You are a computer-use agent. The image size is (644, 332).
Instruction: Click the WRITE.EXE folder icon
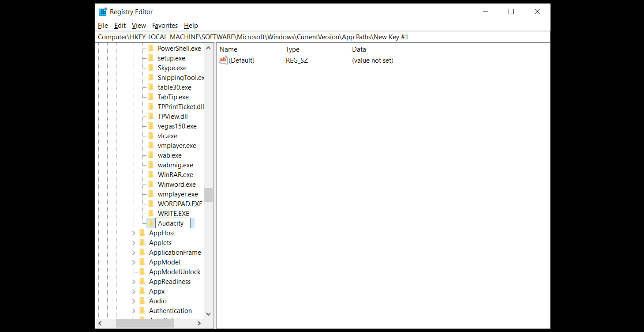[151, 214]
